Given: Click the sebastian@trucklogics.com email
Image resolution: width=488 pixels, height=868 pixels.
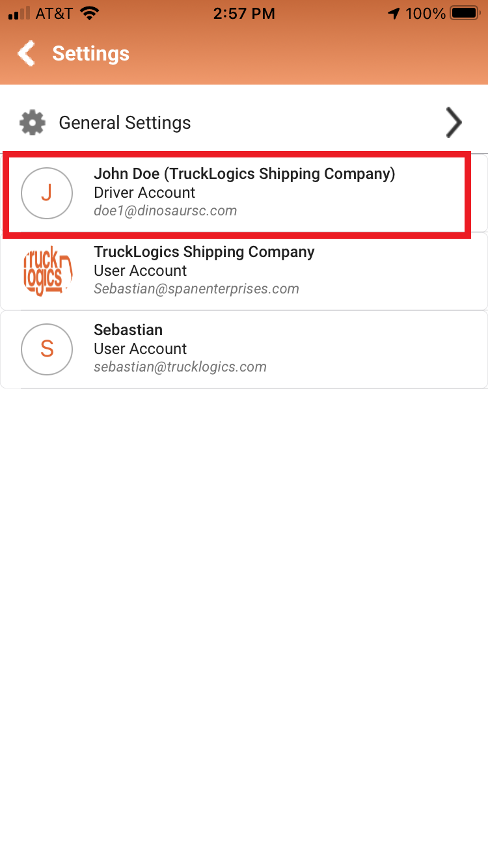Looking at the screenshot, I should [x=180, y=367].
